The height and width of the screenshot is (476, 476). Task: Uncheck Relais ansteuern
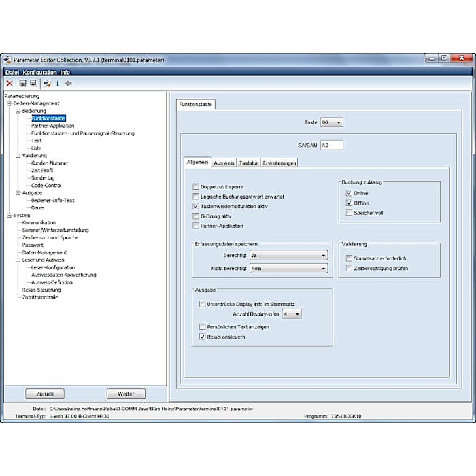(202, 337)
